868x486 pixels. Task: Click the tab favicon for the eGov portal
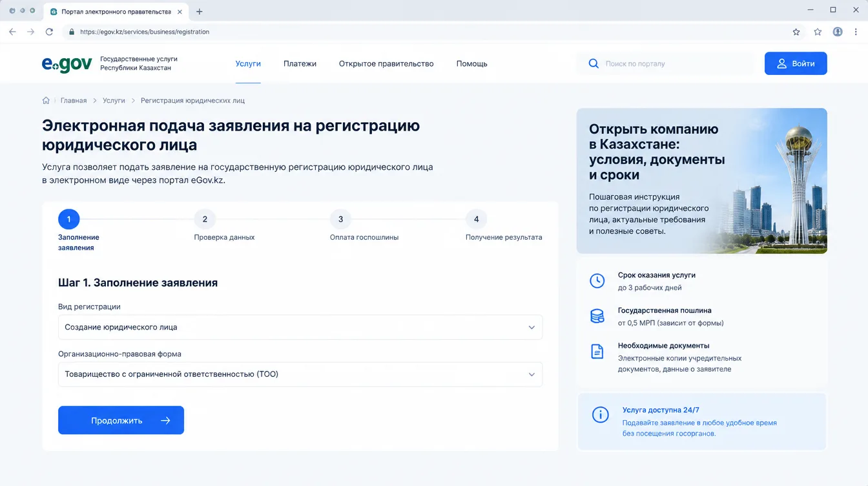(x=54, y=12)
